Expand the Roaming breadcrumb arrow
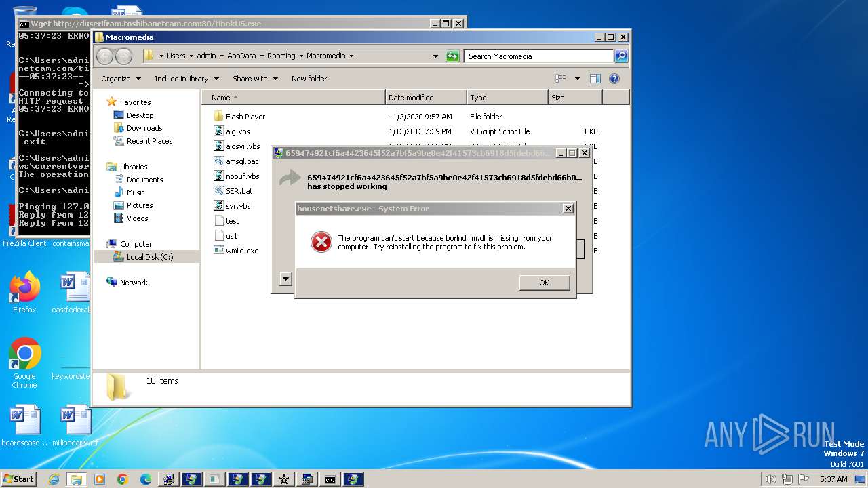Image resolution: width=868 pixels, height=488 pixels. click(x=301, y=56)
